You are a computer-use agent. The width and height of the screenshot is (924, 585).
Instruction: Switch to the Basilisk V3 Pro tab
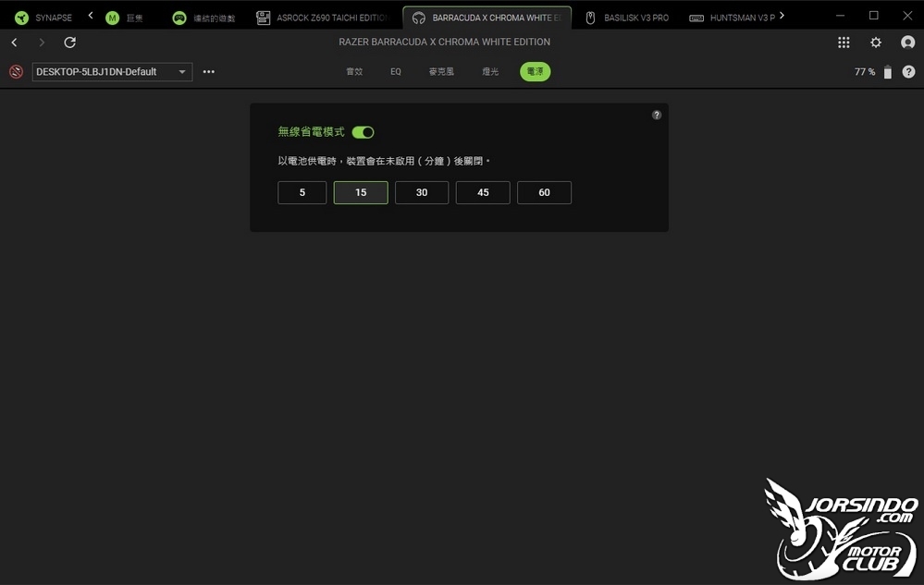[x=628, y=18]
